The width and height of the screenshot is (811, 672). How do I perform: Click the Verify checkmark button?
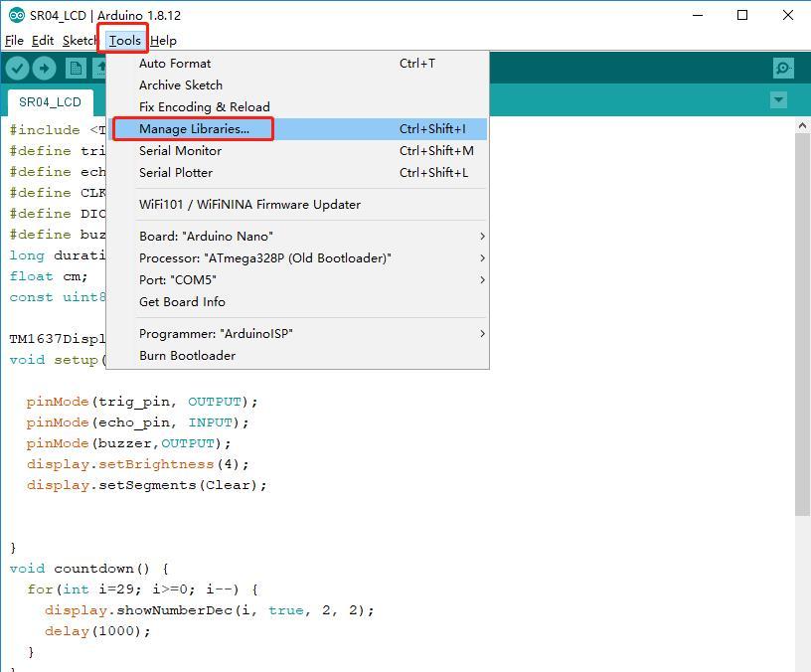tap(17, 68)
